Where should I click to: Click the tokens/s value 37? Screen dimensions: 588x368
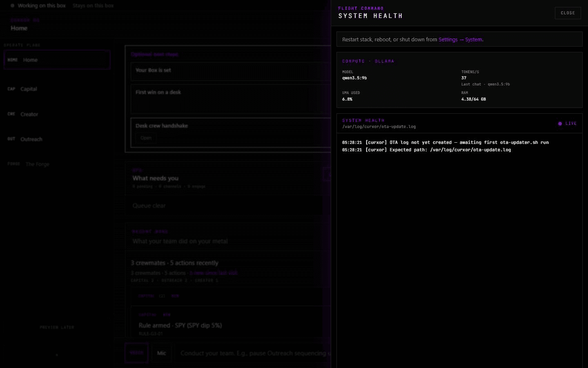point(464,78)
